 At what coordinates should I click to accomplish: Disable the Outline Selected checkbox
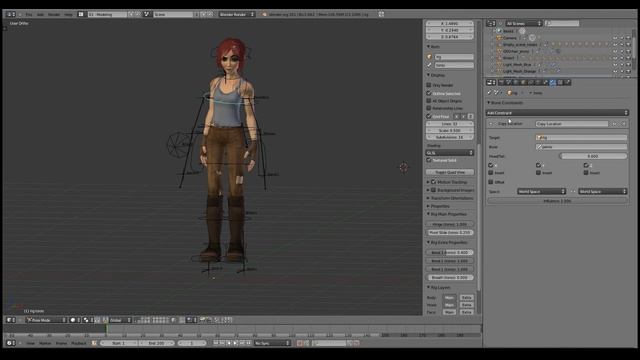coord(429,93)
